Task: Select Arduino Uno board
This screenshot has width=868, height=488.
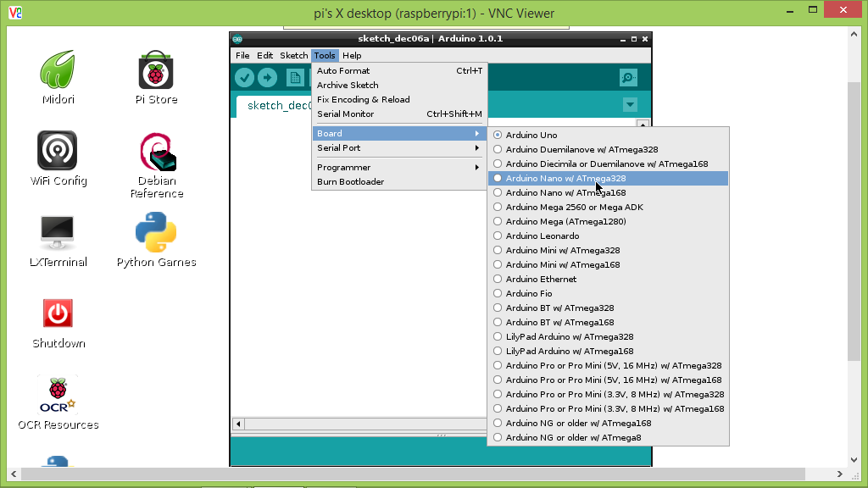Action: pyautogui.click(x=609, y=135)
